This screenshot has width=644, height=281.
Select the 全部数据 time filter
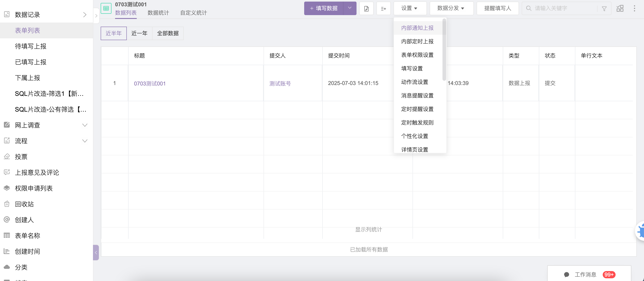click(168, 33)
